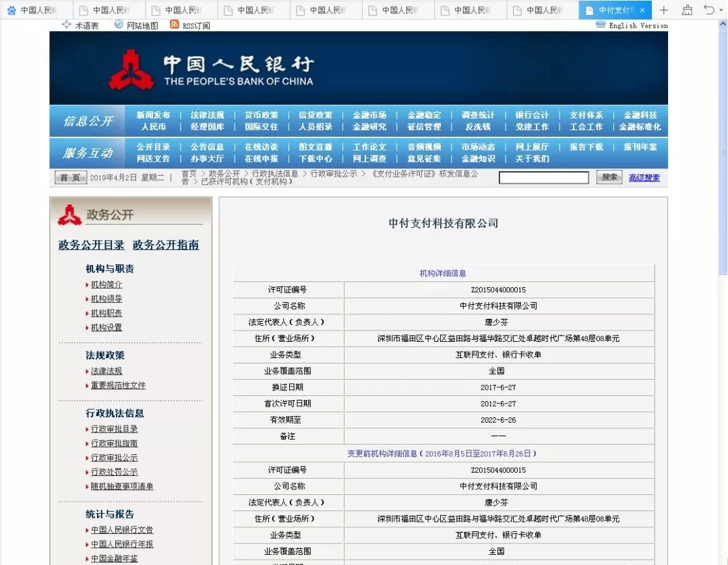Viewport: 728px width, 565px height.
Task: Open the 高级搜索 link
Action: (x=644, y=177)
